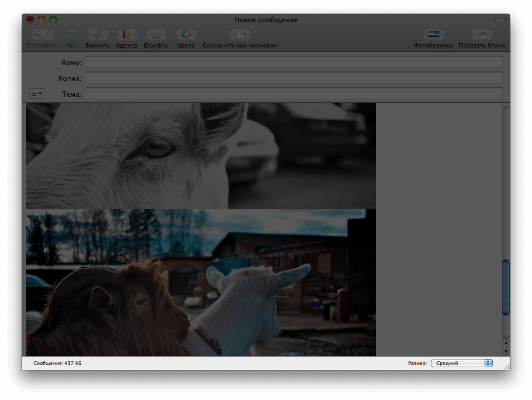Open the Цвета color wheel

[x=186, y=34]
